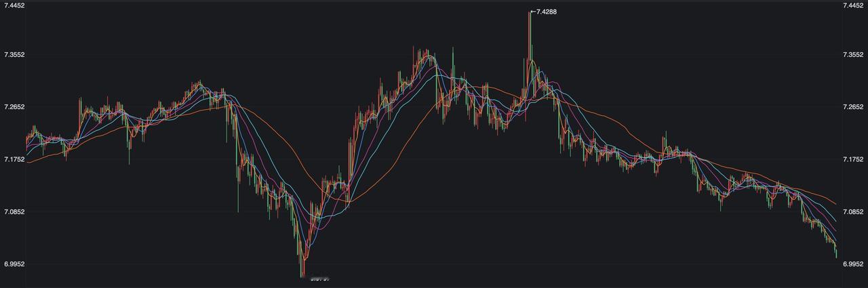
Task: Click the right end of the orange moving-average line
Action: (835, 203)
